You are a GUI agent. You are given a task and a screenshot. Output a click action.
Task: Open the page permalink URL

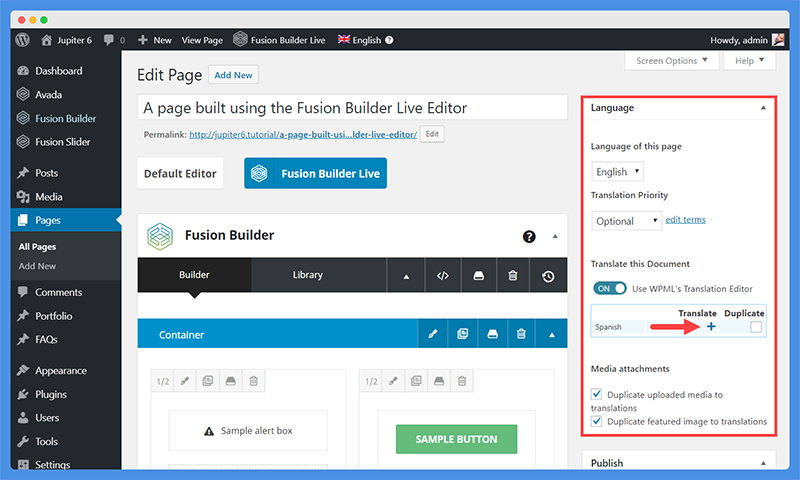(303, 135)
